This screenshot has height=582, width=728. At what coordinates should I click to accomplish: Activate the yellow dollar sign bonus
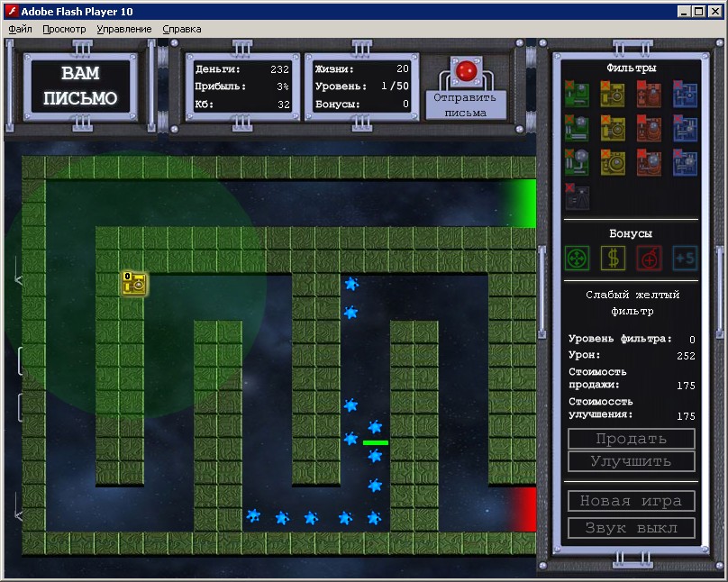[613, 258]
